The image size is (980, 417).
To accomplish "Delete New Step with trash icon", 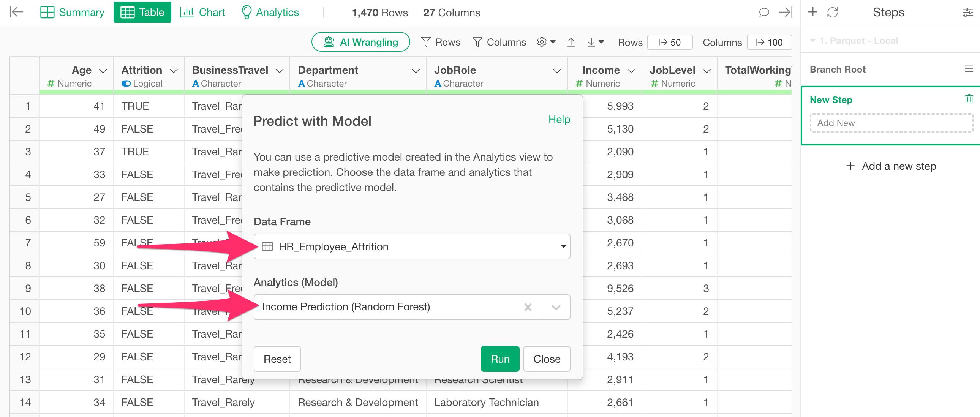I will pos(969,99).
